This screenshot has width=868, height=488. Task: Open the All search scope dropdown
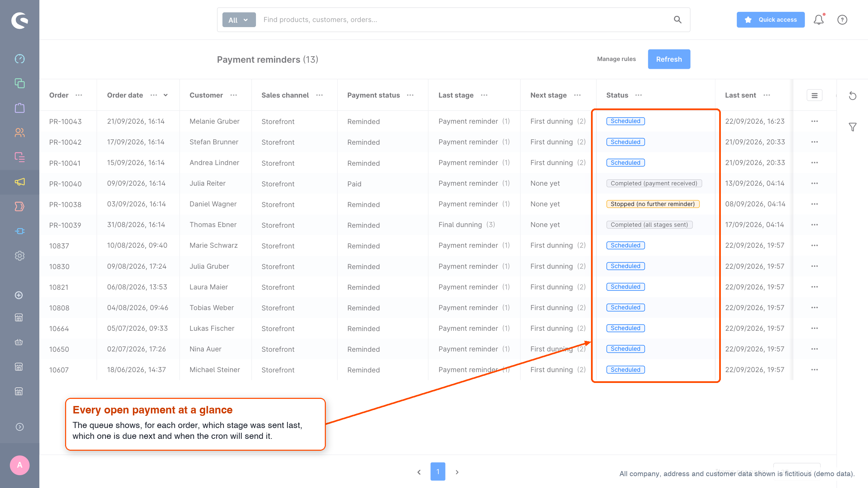[239, 20]
